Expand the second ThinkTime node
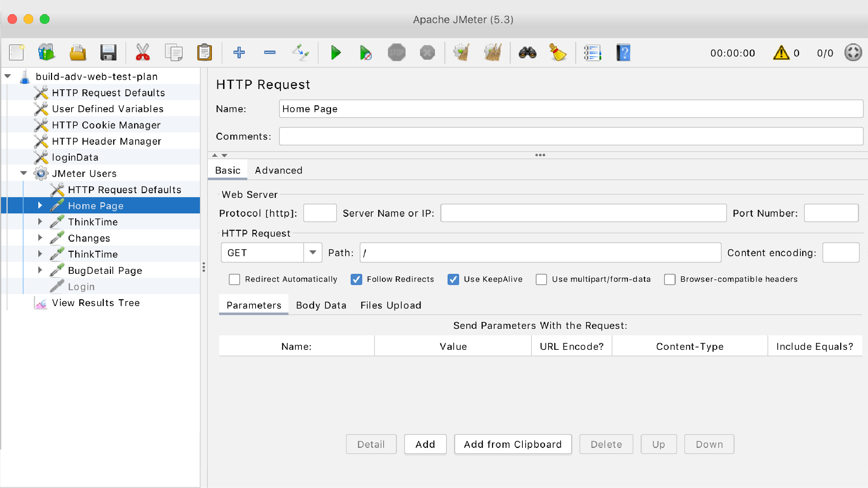Screen dimensions: 868x488 click(40, 254)
